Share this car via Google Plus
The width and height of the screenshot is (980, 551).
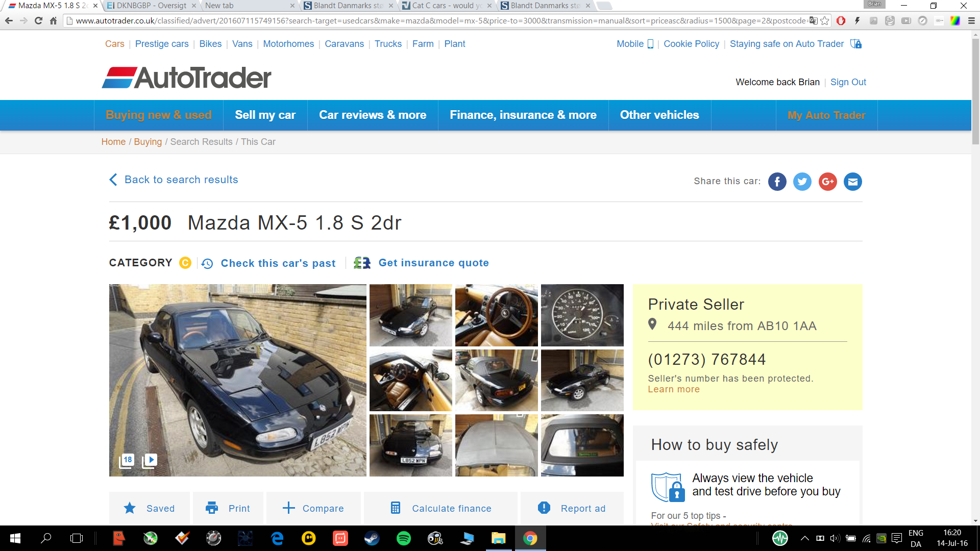pyautogui.click(x=827, y=182)
